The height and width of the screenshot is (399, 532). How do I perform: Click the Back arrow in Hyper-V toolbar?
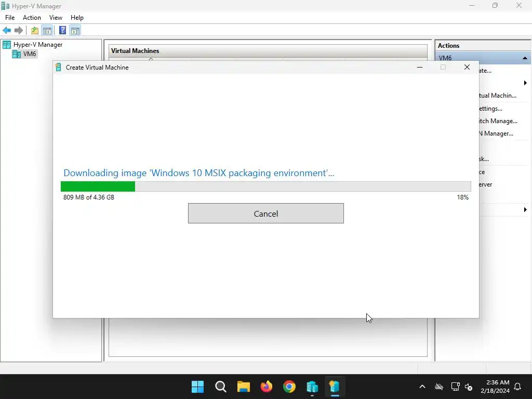point(7,31)
